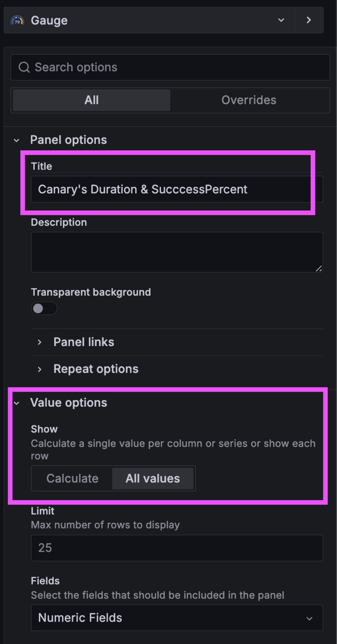Click the right-arrow button next to Gauge
This screenshot has width=337, height=644.
[x=309, y=20]
